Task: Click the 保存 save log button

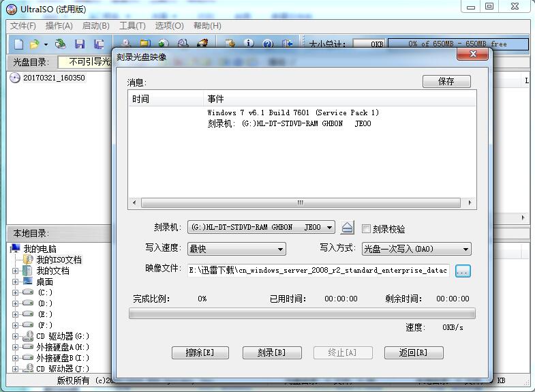Action: (446, 81)
